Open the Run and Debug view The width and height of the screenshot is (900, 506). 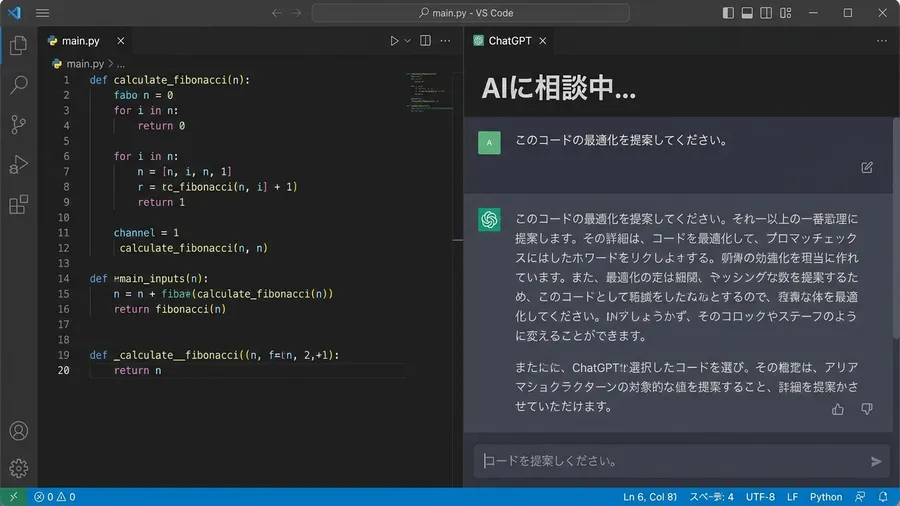coord(18,165)
